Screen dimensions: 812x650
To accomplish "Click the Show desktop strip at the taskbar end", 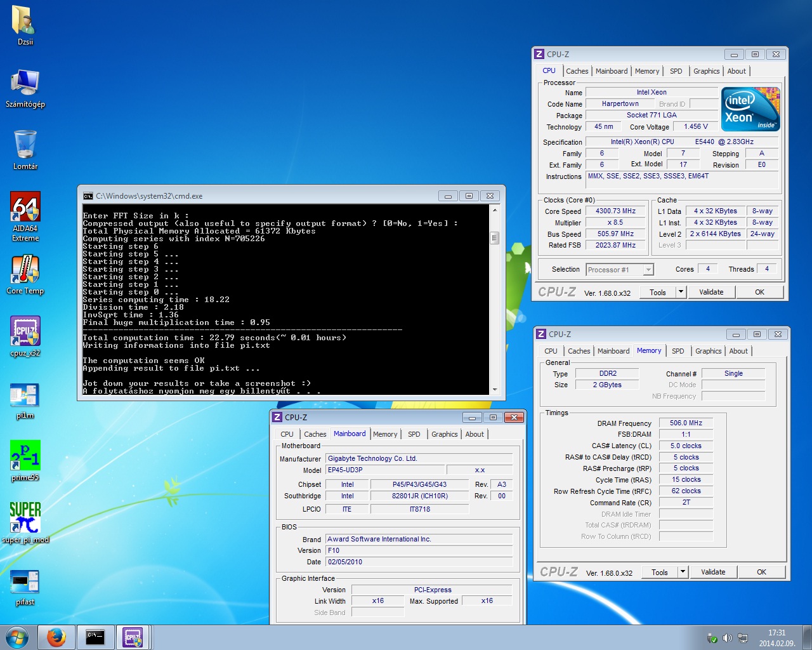I will 807,637.
